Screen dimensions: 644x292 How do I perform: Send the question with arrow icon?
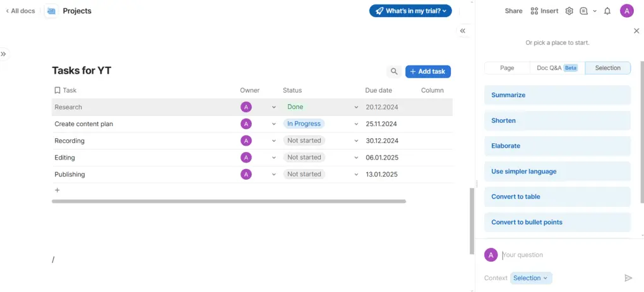pos(628,278)
